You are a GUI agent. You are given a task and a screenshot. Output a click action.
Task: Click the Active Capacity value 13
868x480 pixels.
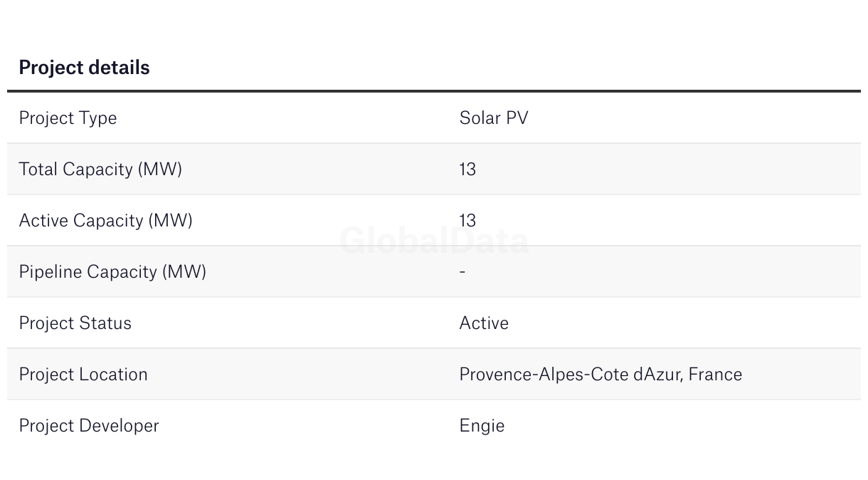[x=467, y=221]
